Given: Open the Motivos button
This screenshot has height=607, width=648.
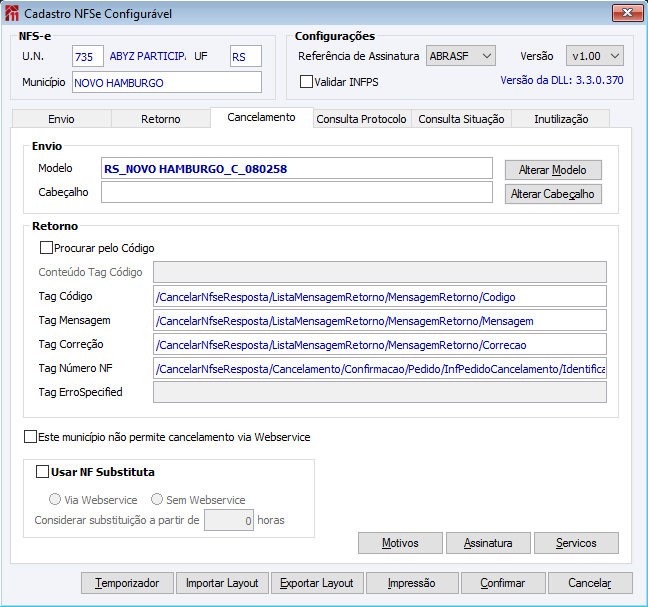Looking at the screenshot, I should coord(400,543).
